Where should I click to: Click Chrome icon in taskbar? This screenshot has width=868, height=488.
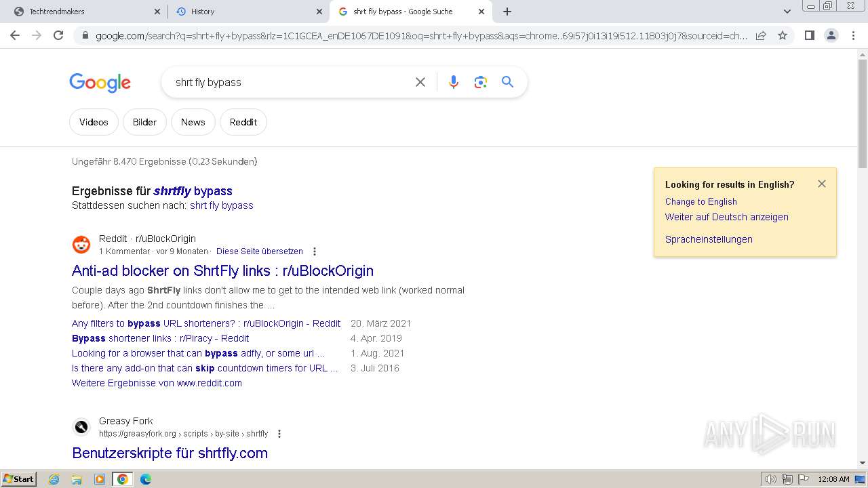pyautogui.click(x=122, y=479)
